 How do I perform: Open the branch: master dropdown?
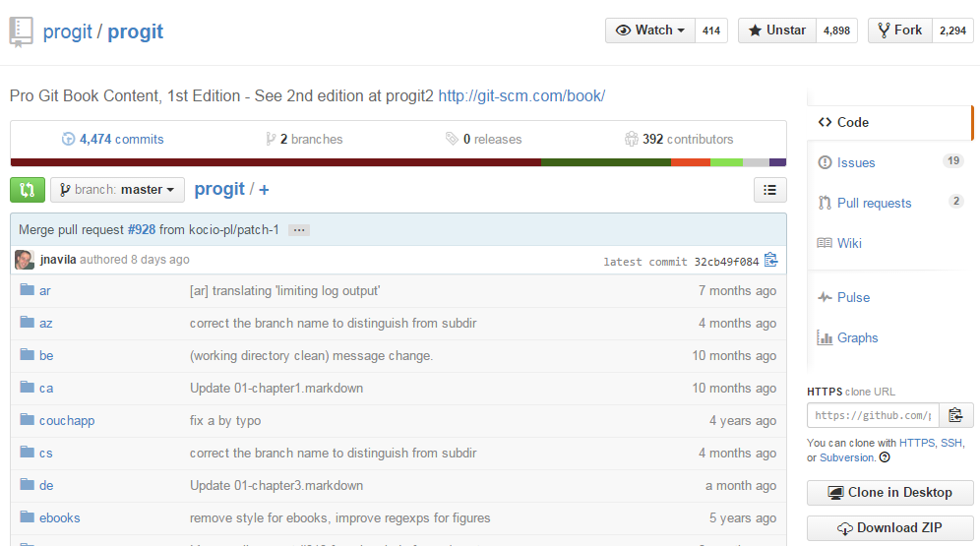pyautogui.click(x=117, y=190)
